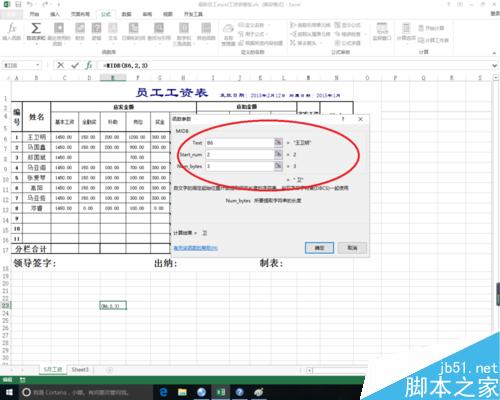The image size is (500, 400).
Task: Click the Start_num argument input field
Action: pos(240,154)
